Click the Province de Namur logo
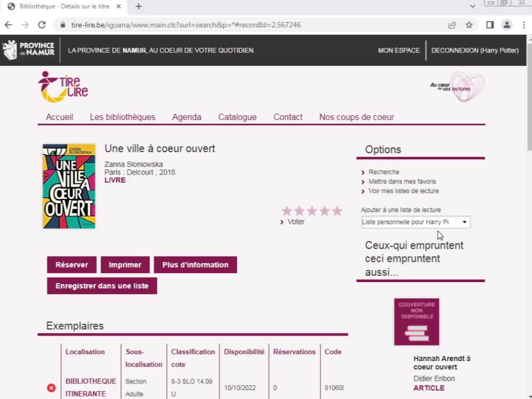Image resolution: width=532 pixels, height=399 pixels. 29,50
